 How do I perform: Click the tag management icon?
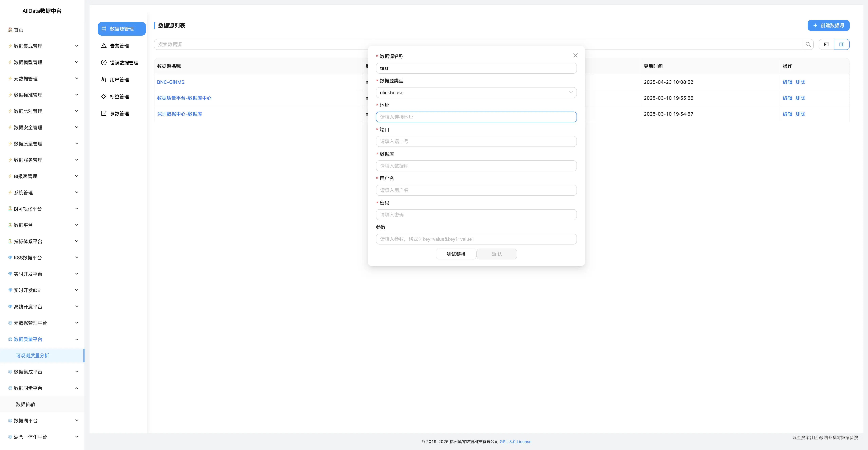[x=104, y=96]
